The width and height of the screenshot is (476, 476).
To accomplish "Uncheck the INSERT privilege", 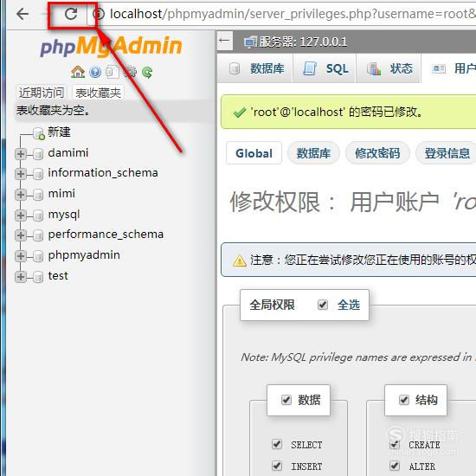I will [x=277, y=466].
